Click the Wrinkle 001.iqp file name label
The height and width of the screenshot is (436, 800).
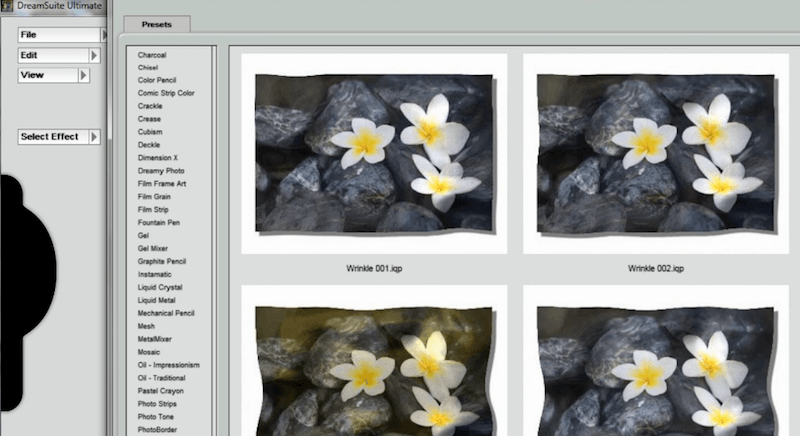374,268
